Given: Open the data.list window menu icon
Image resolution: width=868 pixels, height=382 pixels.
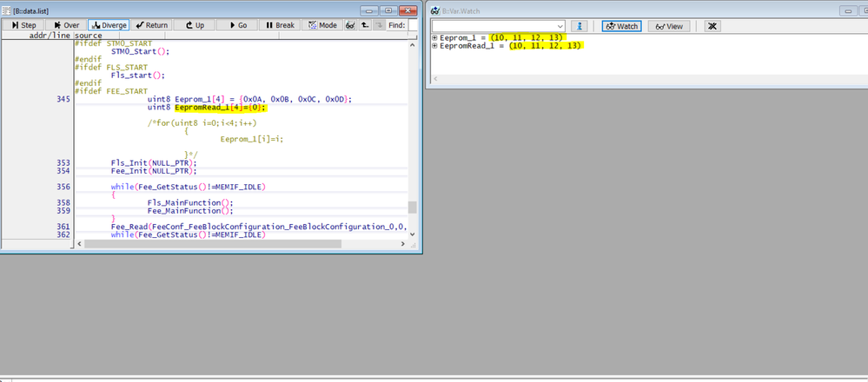Looking at the screenshot, I should (7, 10).
